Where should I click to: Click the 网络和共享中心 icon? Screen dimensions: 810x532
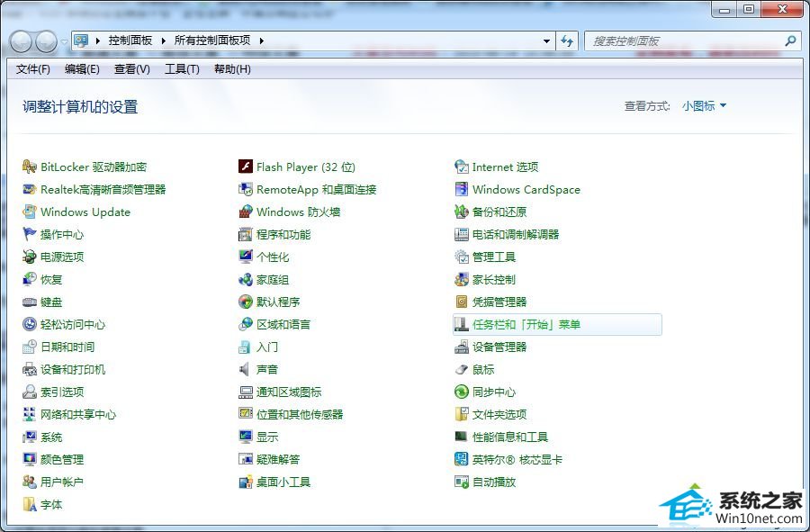click(30, 414)
